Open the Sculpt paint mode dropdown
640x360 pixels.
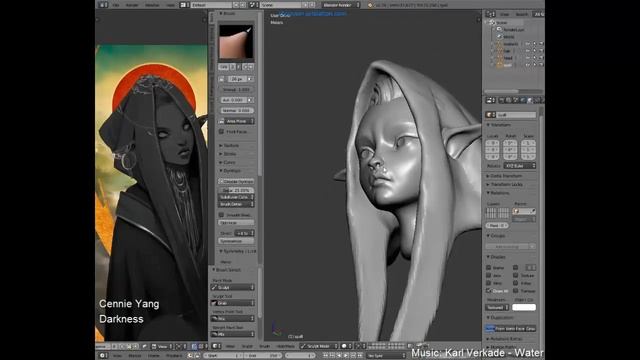(233, 288)
